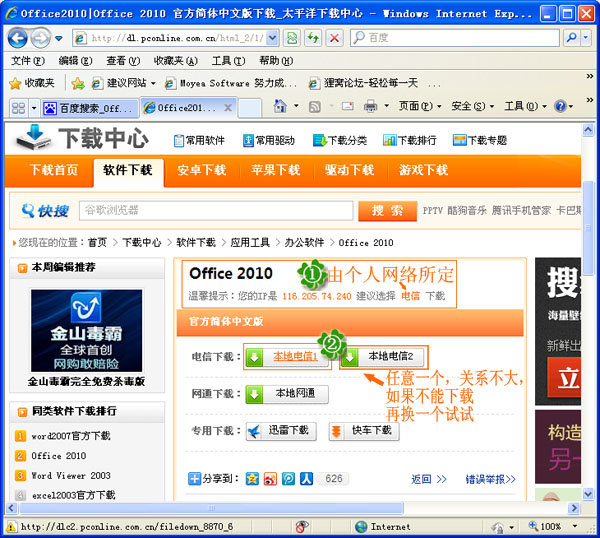This screenshot has width=600, height=538.
Task: Click the Baidu search box in toolbar
Action: pos(455,38)
